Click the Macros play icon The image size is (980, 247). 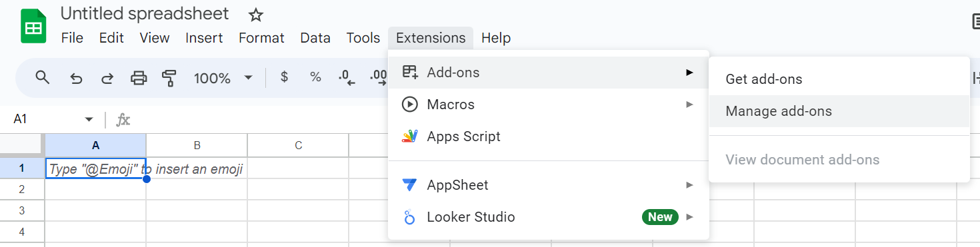click(409, 105)
